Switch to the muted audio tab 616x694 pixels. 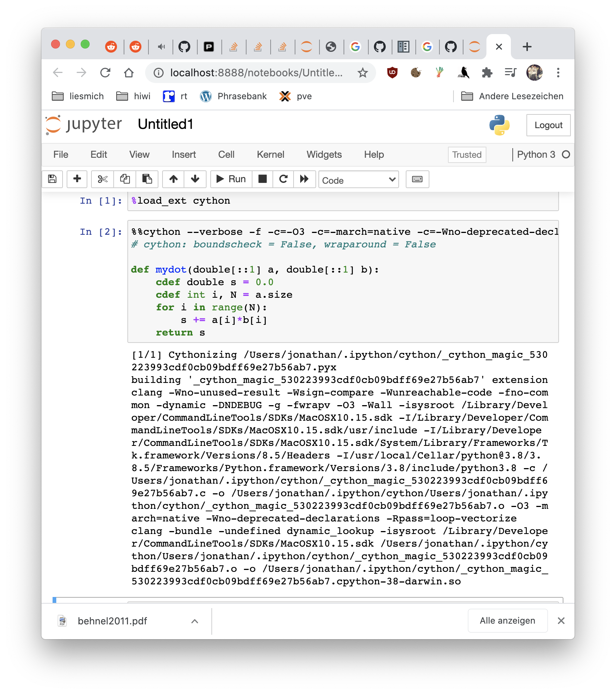(x=161, y=47)
